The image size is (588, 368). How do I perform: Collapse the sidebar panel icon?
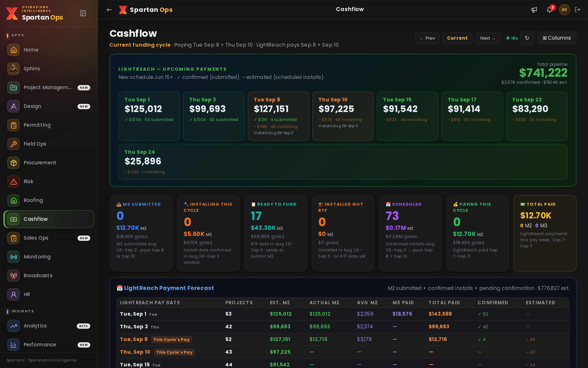[83, 13]
